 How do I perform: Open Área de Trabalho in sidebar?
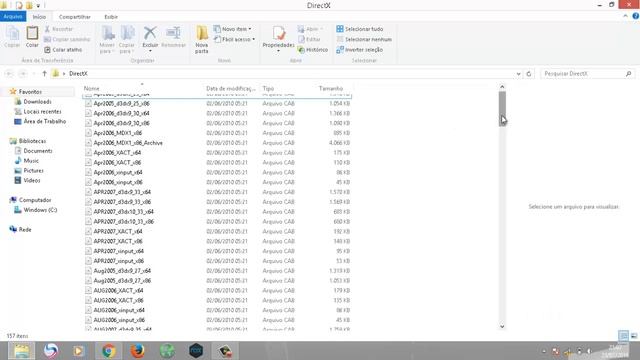[44, 121]
